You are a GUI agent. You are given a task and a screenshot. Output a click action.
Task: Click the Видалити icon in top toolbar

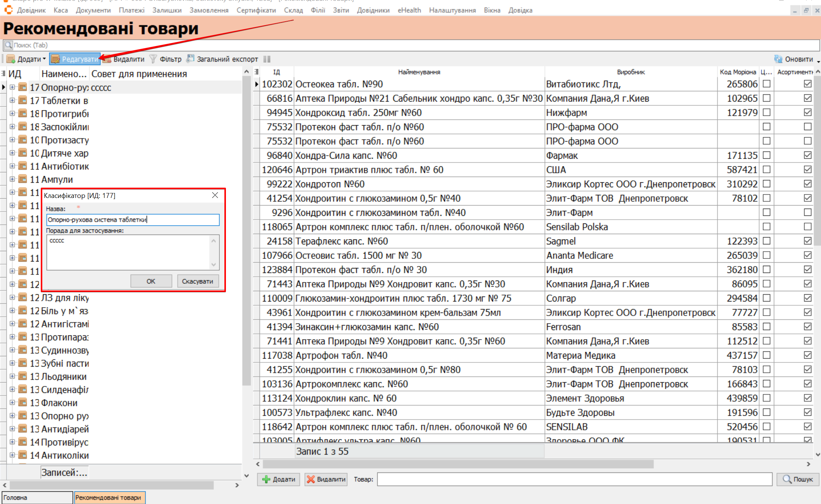pyautogui.click(x=107, y=59)
